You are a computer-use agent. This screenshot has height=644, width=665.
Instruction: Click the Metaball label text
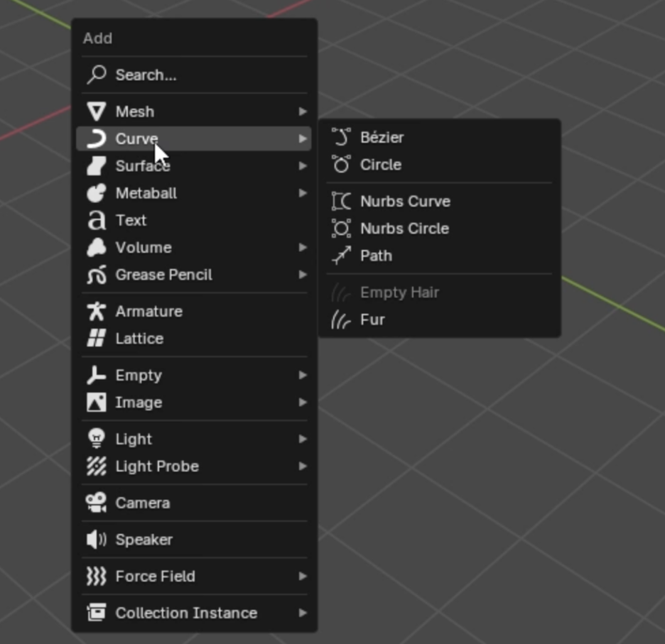(x=146, y=193)
